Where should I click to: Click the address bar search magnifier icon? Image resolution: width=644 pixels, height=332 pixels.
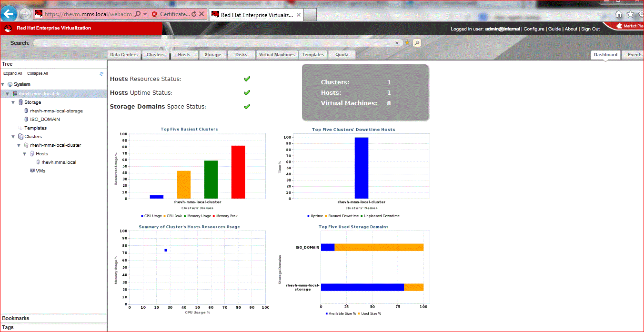coord(138,14)
